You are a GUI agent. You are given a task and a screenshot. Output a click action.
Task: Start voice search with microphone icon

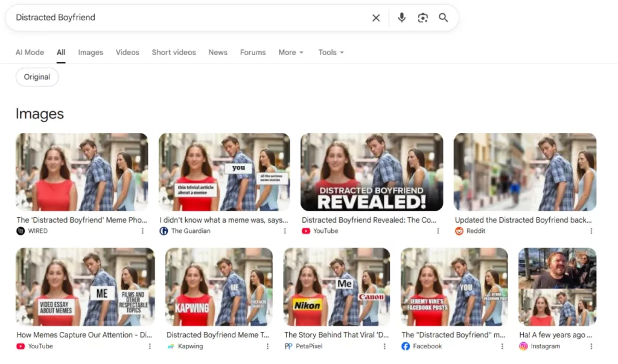coord(401,18)
